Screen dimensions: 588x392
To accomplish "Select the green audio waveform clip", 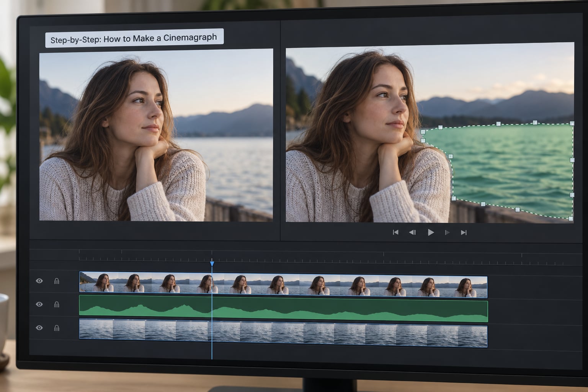I will pos(283,309).
